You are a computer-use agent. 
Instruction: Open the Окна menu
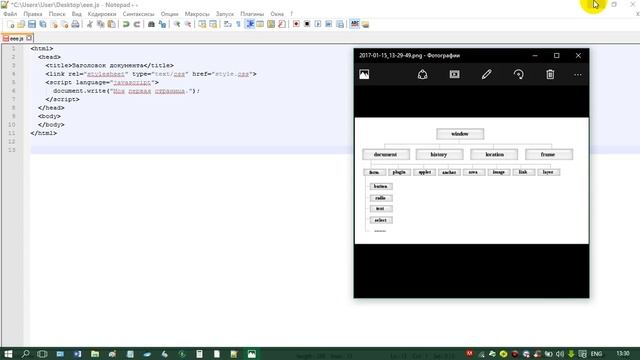(277, 14)
